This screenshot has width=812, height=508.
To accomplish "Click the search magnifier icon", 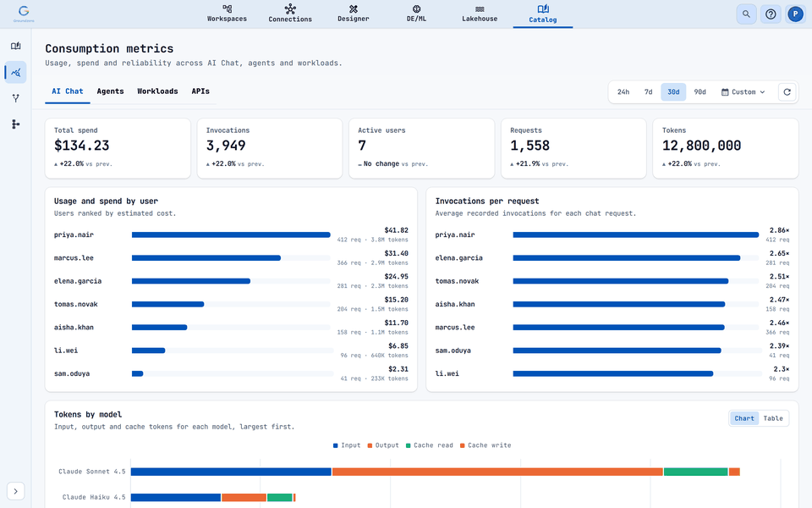I will point(746,14).
